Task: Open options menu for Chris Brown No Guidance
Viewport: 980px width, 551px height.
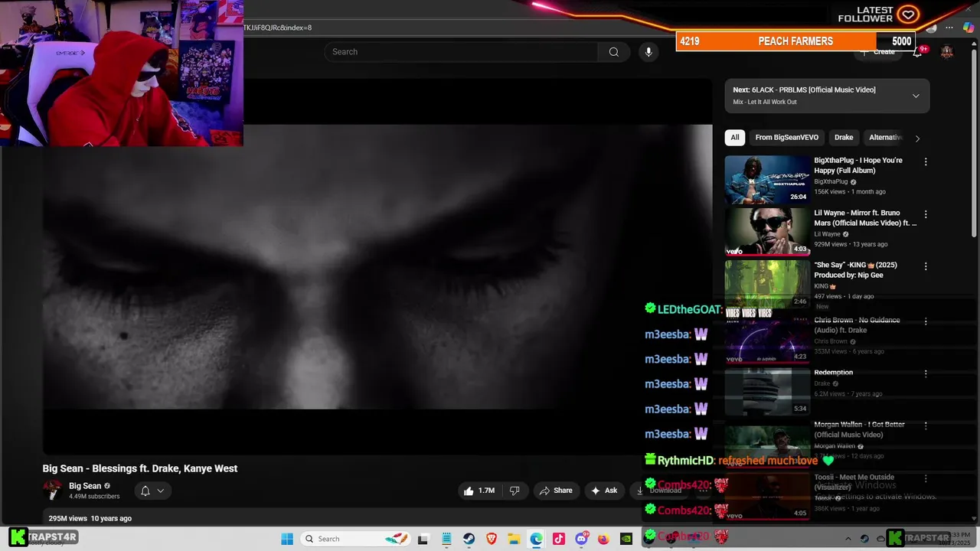Action: tap(926, 321)
